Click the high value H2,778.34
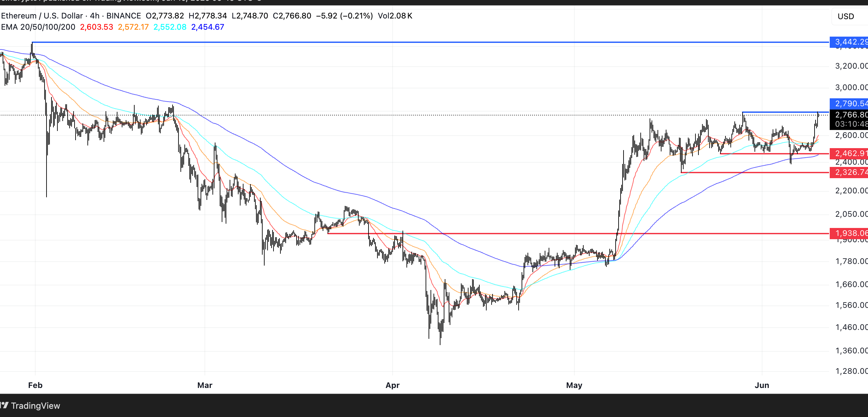 (208, 16)
